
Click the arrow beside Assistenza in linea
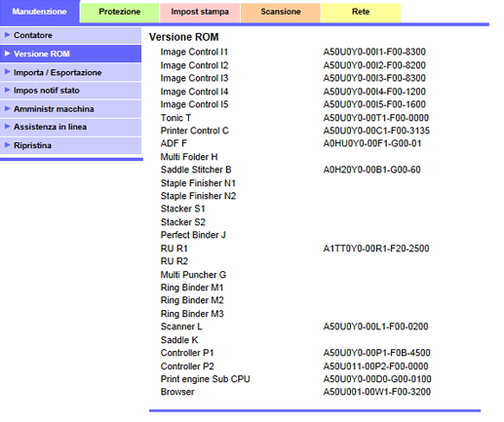pos(7,127)
